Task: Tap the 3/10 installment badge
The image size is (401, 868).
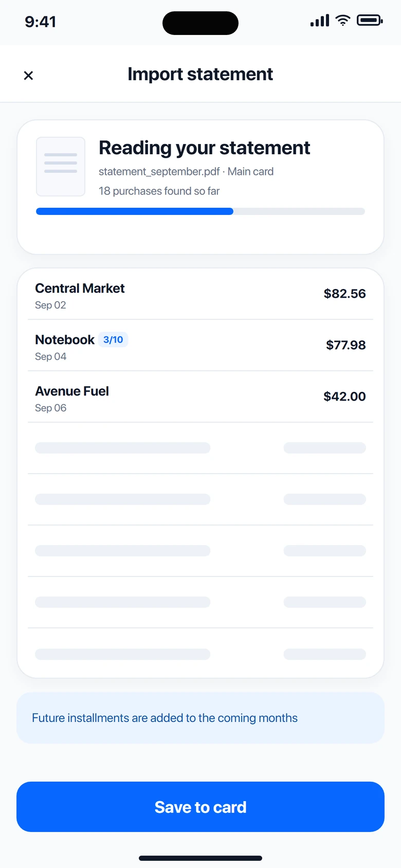Action: (113, 340)
